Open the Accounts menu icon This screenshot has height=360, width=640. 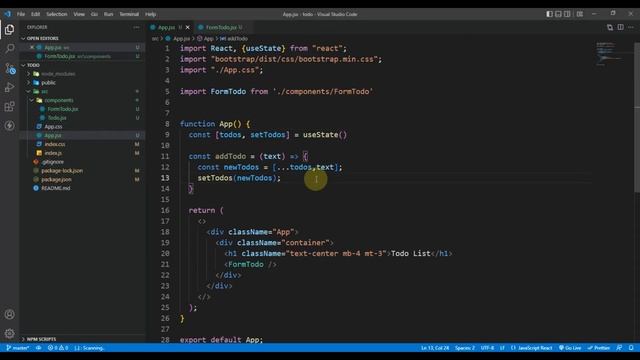9,314
